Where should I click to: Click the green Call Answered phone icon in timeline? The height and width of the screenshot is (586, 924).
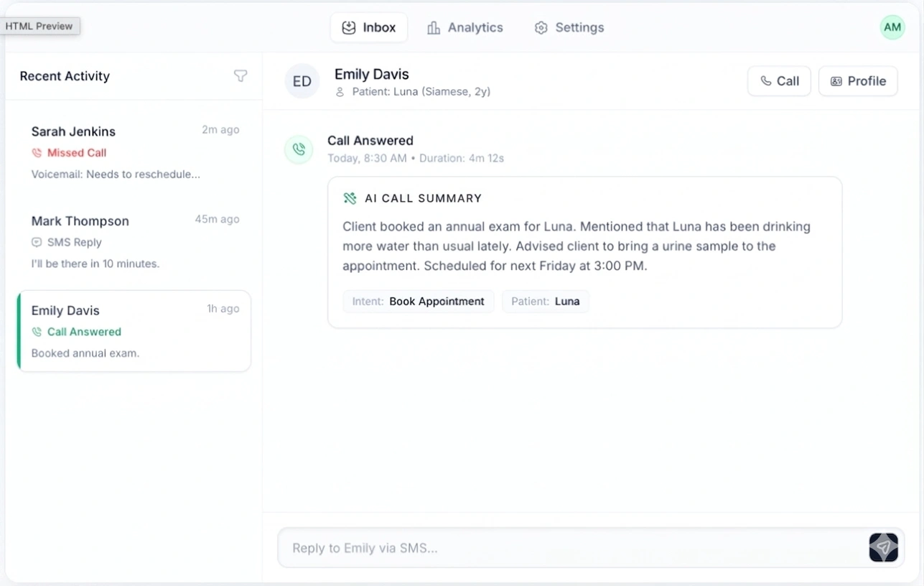coord(299,149)
